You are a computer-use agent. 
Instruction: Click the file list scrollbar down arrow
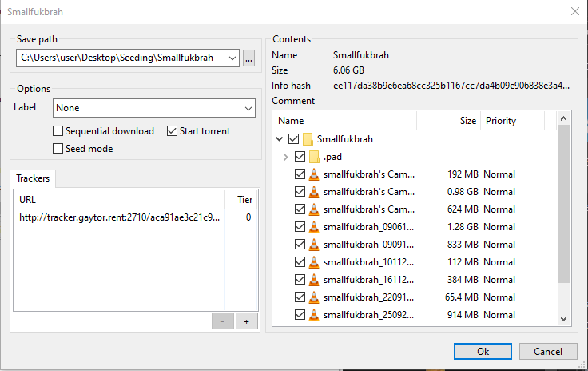[x=563, y=319]
